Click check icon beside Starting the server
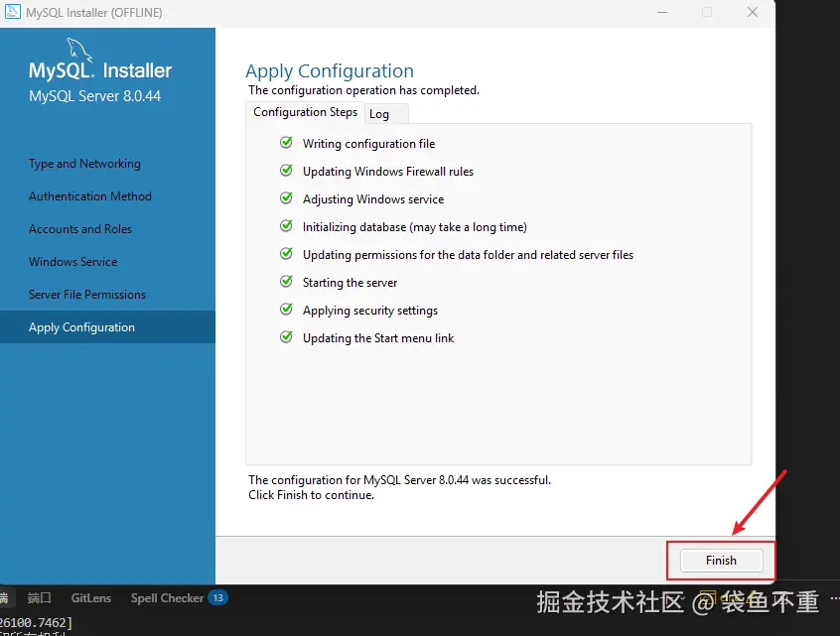The image size is (840, 636). coord(287,282)
